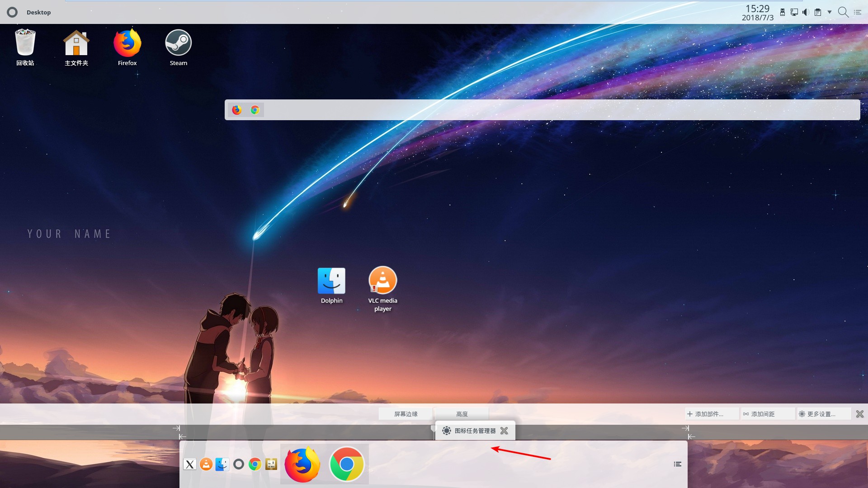Image resolution: width=868 pixels, height=488 pixels.
Task: Click the panel position marker beside the widget popup
Action: pyautogui.click(x=433, y=429)
